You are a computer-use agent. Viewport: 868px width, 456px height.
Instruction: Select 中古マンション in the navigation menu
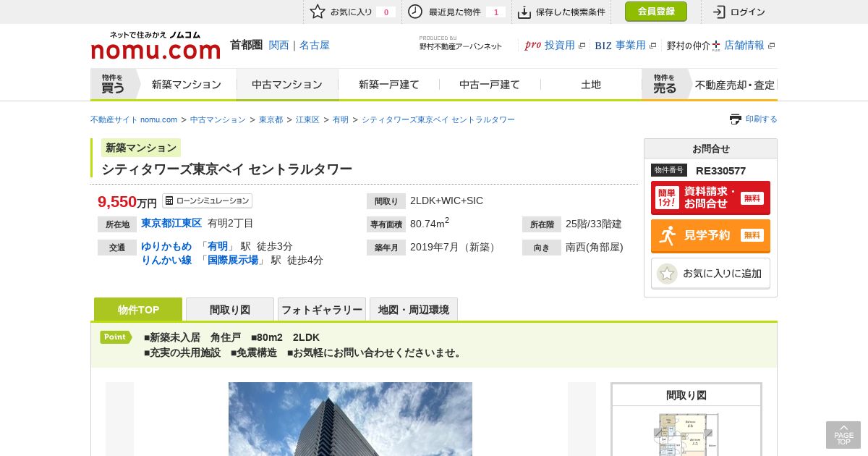click(x=287, y=85)
